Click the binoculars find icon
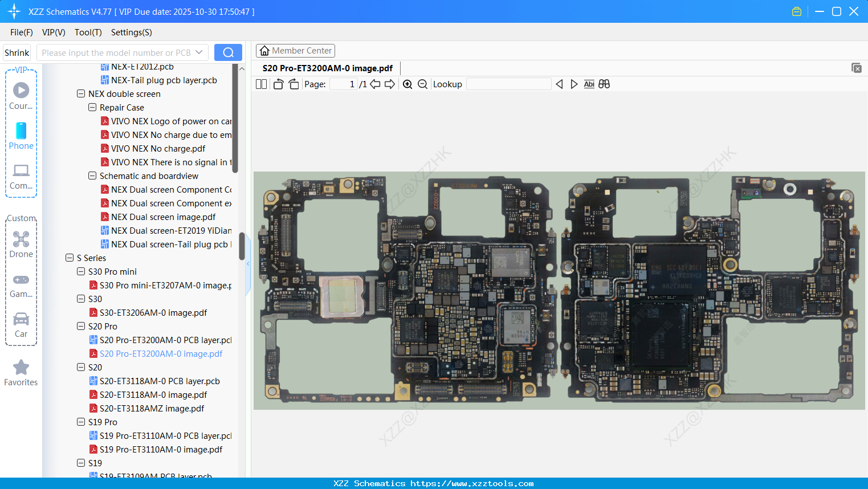868x489 pixels. pyautogui.click(x=604, y=84)
